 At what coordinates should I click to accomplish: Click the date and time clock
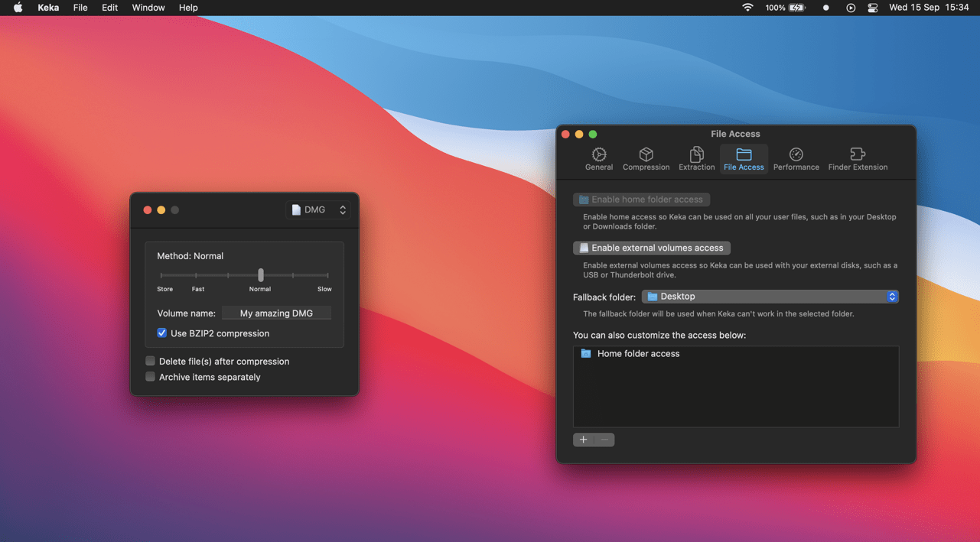point(929,8)
